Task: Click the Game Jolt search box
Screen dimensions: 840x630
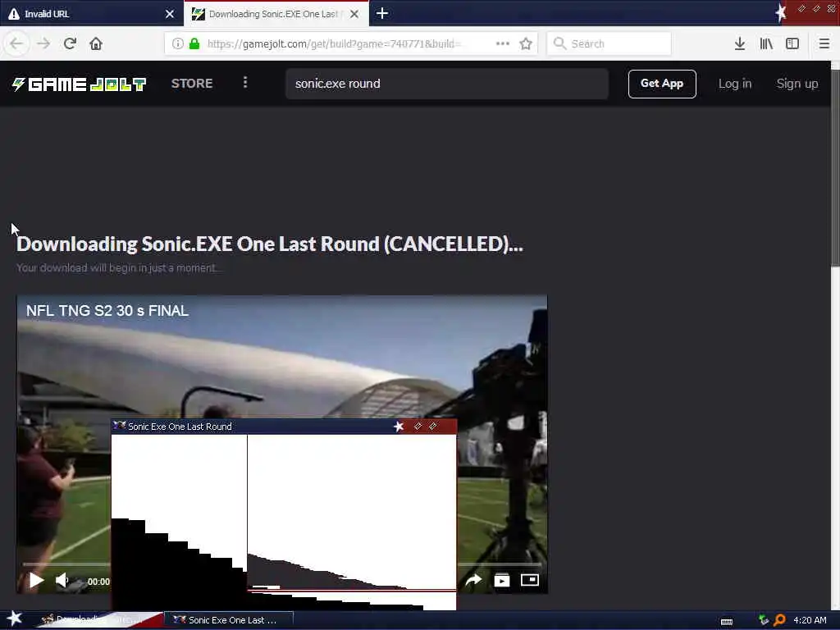Action: [447, 84]
